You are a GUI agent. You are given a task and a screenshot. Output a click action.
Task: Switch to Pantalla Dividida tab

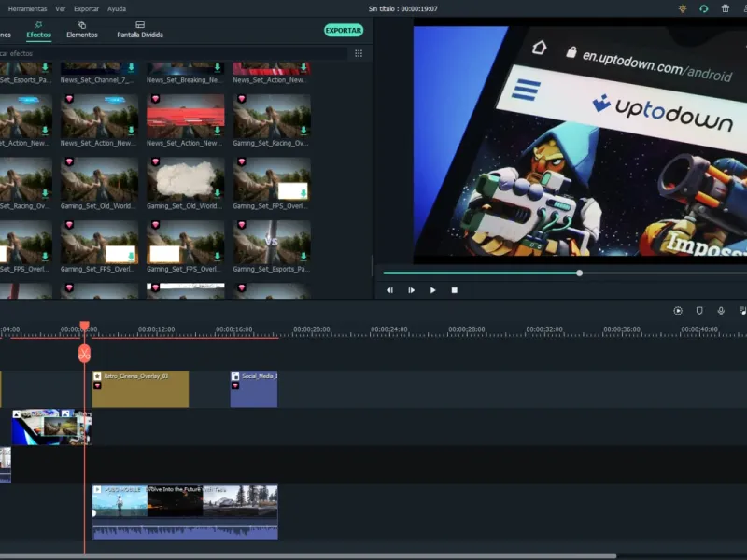tap(140, 30)
